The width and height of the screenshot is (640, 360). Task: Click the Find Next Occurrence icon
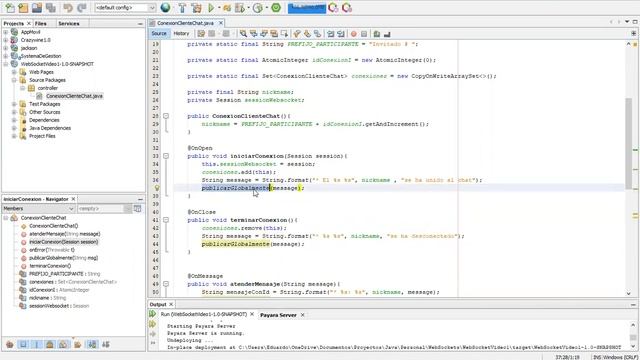click(x=264, y=34)
